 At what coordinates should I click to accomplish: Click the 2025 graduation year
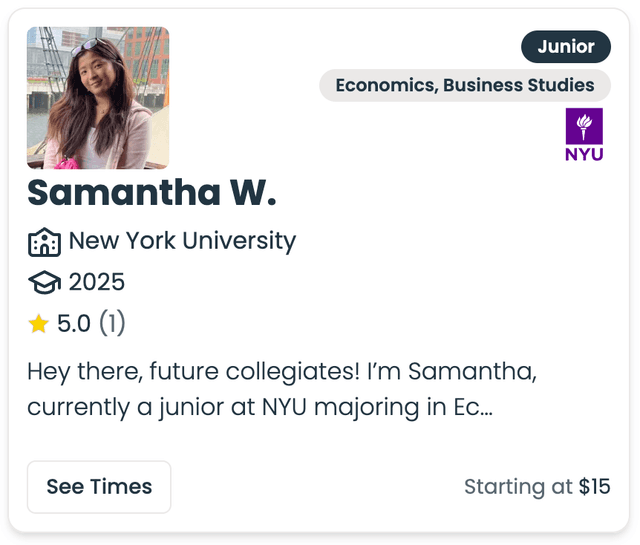pos(97,282)
